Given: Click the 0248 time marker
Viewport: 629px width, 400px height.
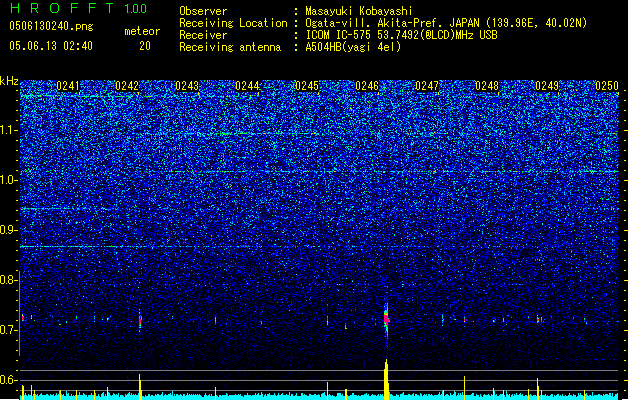Looking at the screenshot, I should (487, 86).
